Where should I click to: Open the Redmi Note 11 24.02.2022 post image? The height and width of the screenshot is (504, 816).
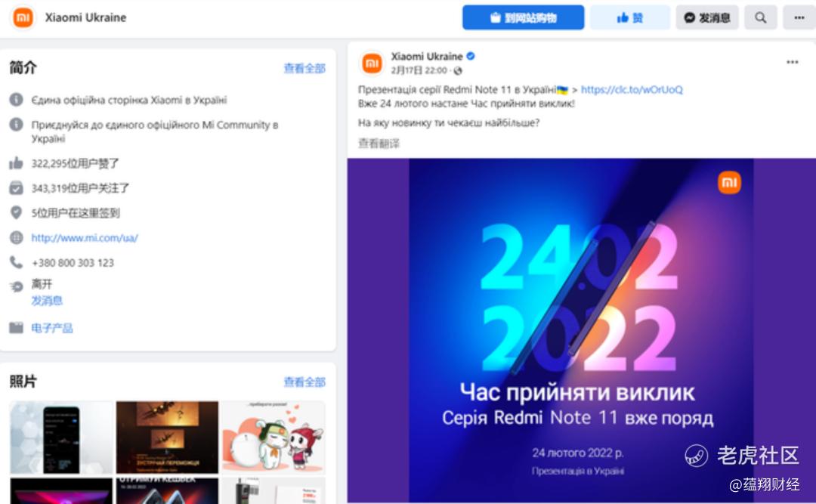581,330
